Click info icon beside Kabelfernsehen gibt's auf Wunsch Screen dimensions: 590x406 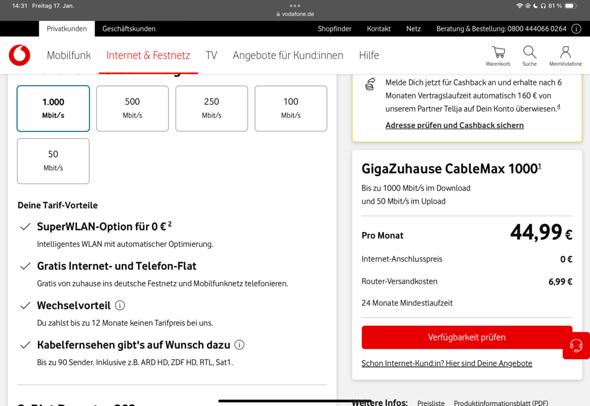pos(239,345)
